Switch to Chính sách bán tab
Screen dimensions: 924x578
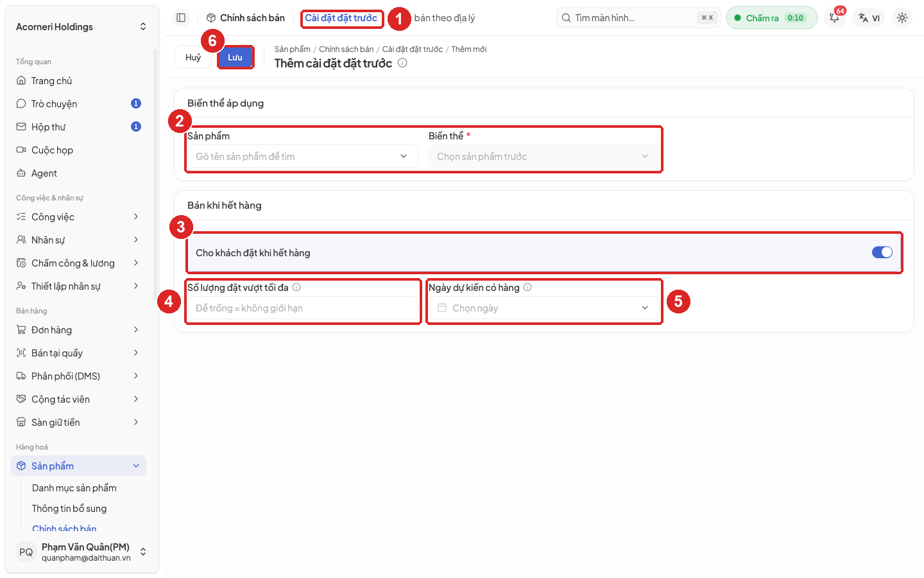[246, 18]
